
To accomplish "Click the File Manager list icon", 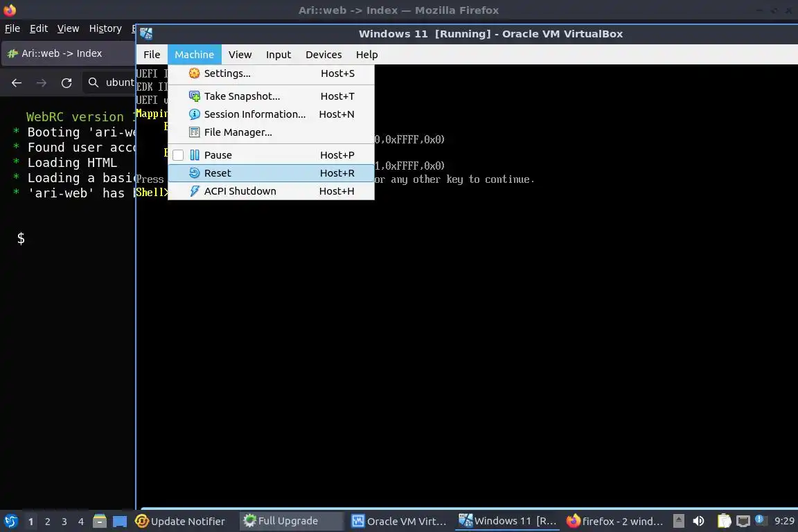I will coord(195,132).
